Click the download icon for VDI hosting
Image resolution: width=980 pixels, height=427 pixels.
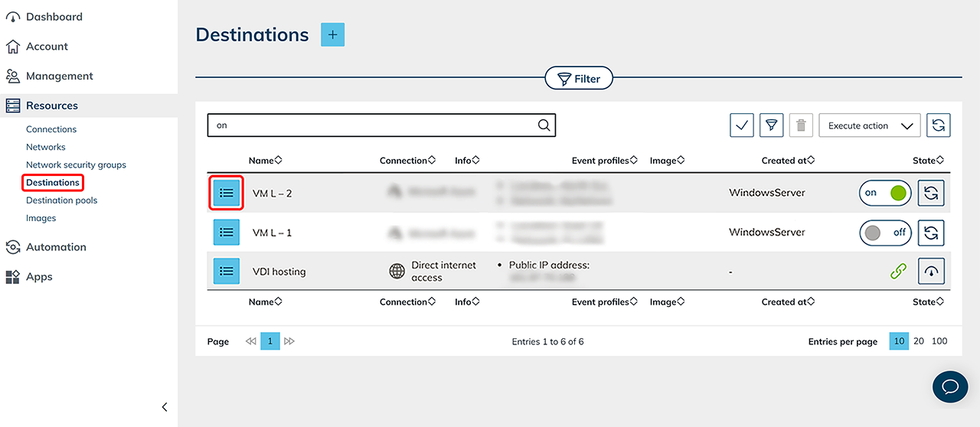[931, 271]
